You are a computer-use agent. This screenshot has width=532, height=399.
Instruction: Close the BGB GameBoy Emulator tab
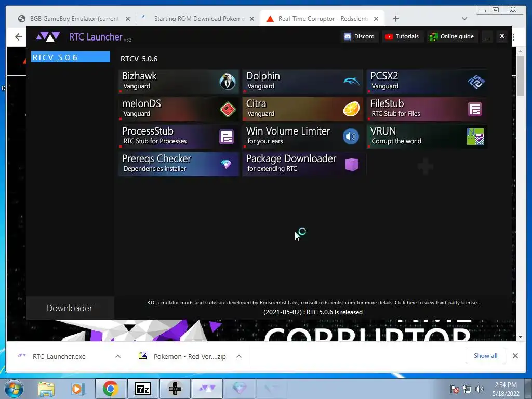(x=128, y=19)
